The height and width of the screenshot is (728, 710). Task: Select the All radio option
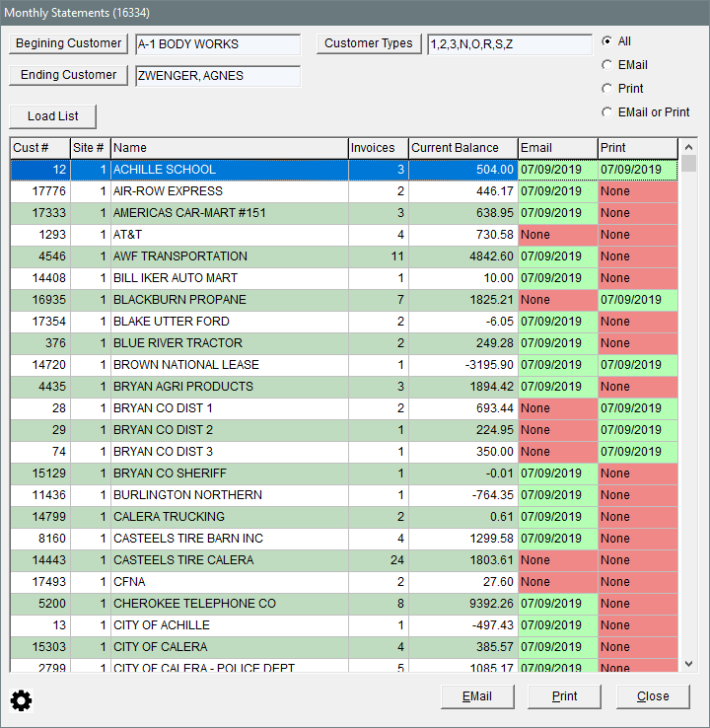pos(616,41)
